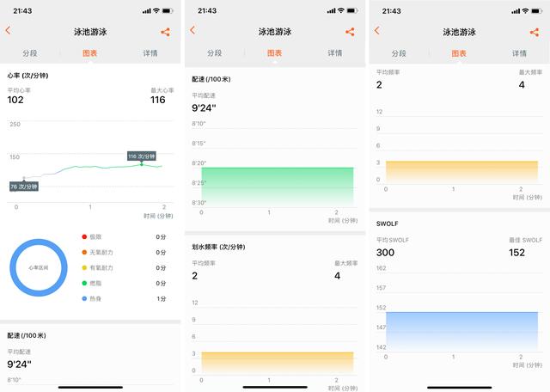Tap the share icon on the middle phone screen
The image size is (550, 392).
tap(350, 32)
